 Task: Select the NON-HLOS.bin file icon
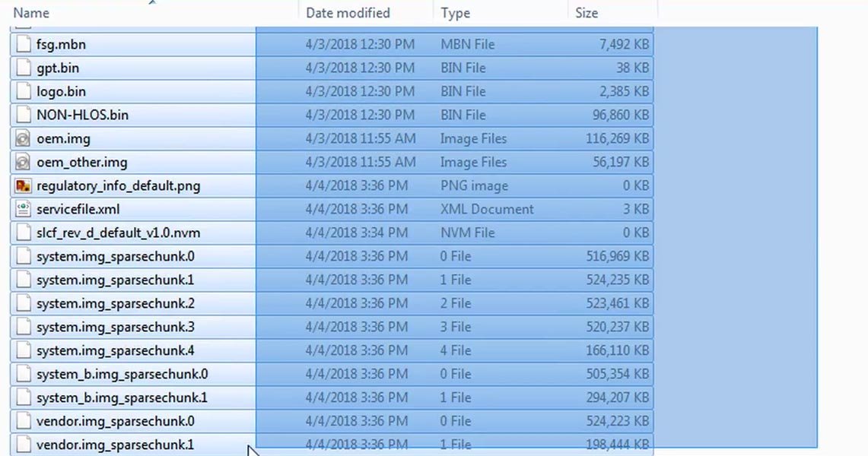(24, 115)
